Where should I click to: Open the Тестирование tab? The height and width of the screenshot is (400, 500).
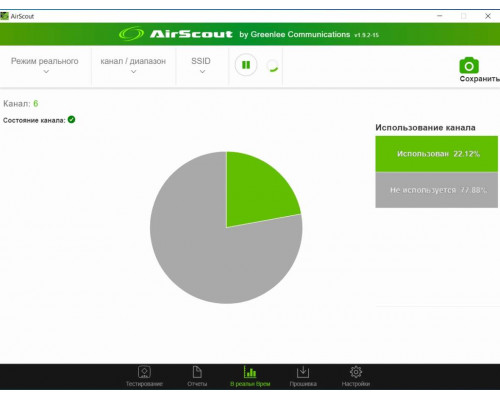coord(144,377)
